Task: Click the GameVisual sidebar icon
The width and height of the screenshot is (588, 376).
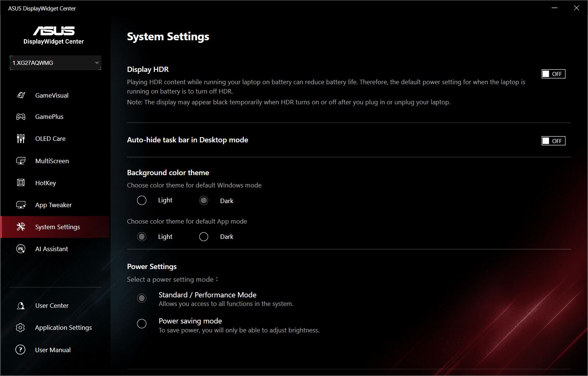Action: (x=21, y=95)
